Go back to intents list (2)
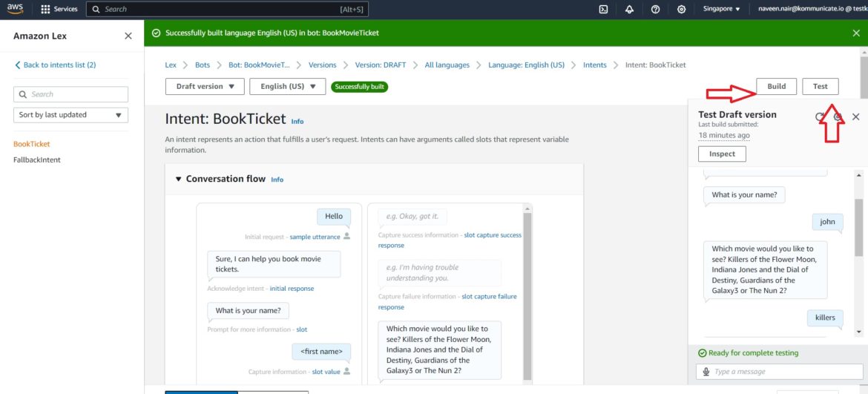This screenshot has height=394, width=868. (56, 65)
